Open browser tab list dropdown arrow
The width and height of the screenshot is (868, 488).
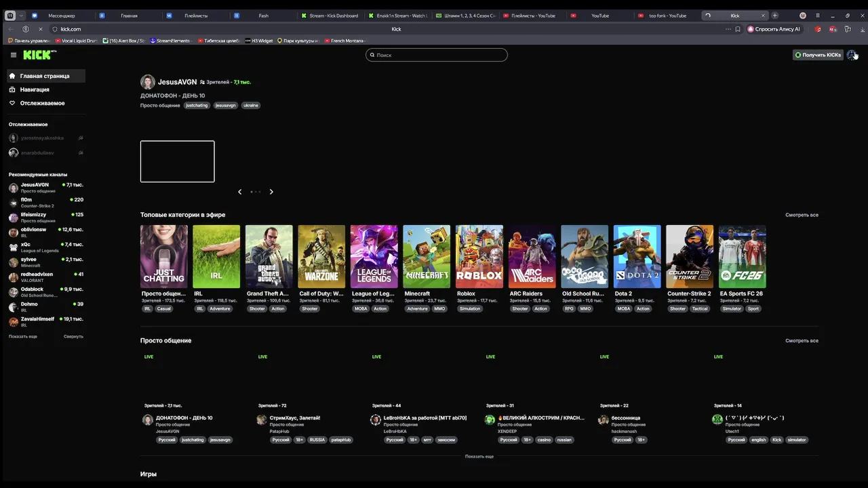pyautogui.click(x=22, y=16)
